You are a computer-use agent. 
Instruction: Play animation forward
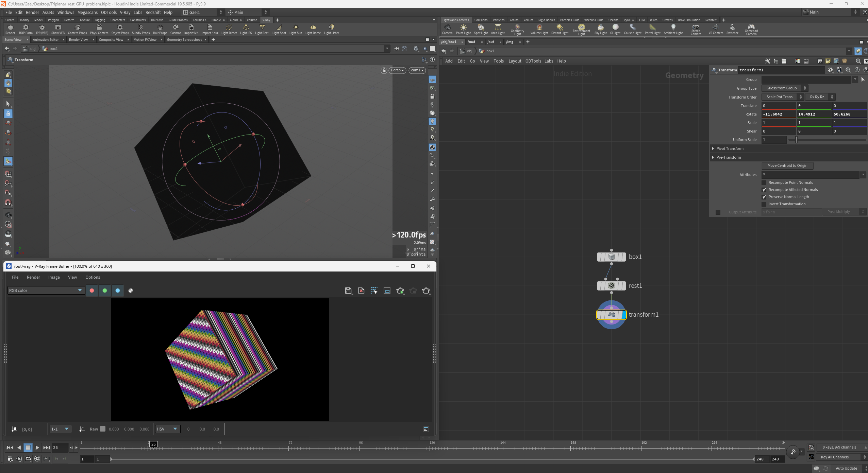coord(37,448)
